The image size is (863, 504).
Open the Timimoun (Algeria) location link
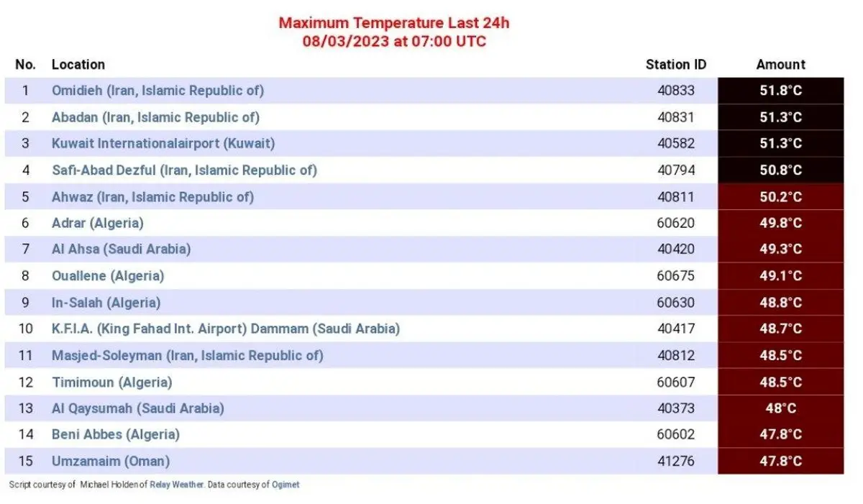coord(111,382)
